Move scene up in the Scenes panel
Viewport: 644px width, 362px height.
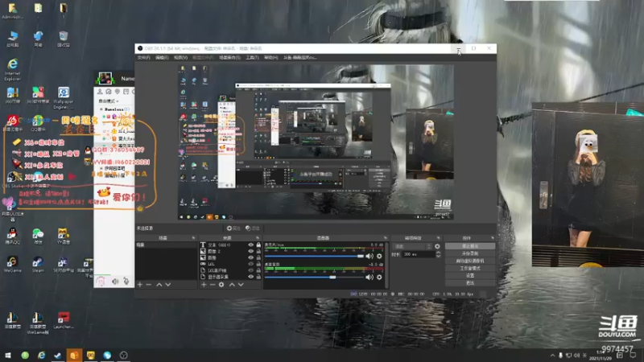click(x=159, y=285)
